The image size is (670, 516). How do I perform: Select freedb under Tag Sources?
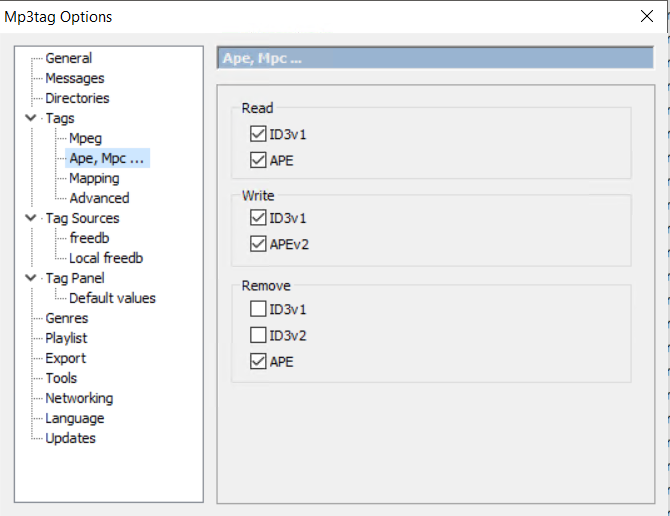pos(88,238)
